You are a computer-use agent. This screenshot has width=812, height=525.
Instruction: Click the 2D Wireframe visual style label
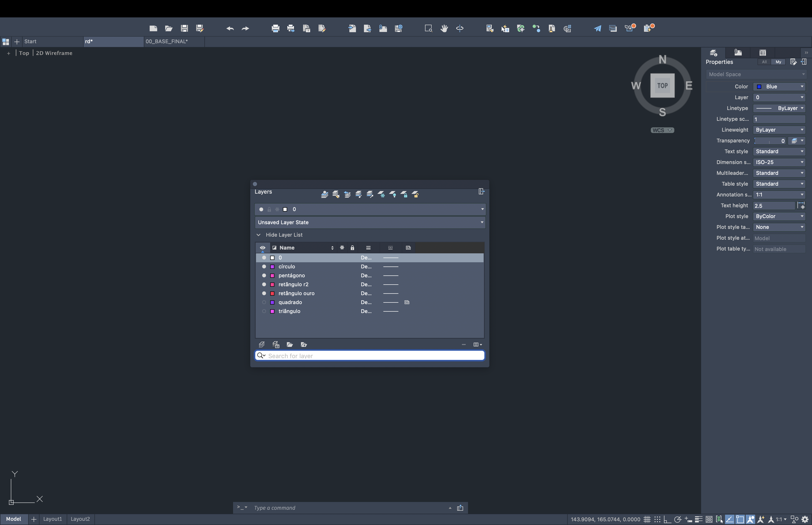point(54,53)
